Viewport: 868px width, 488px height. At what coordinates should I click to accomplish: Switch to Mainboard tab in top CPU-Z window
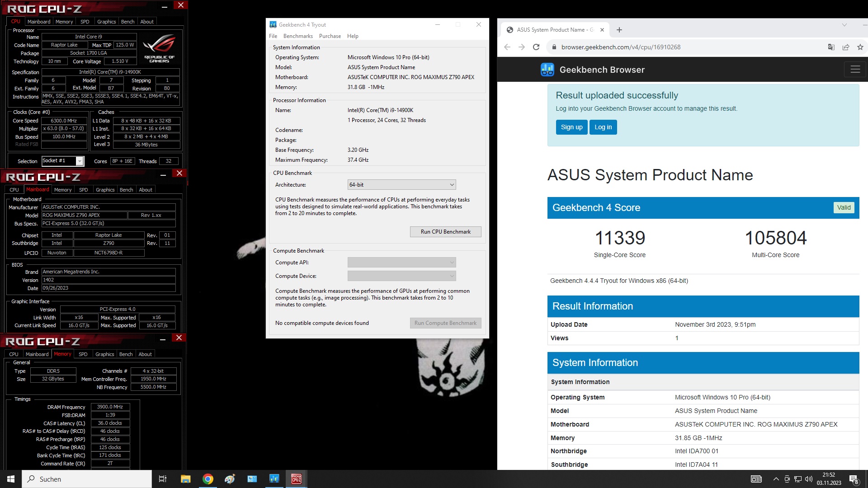coord(39,22)
